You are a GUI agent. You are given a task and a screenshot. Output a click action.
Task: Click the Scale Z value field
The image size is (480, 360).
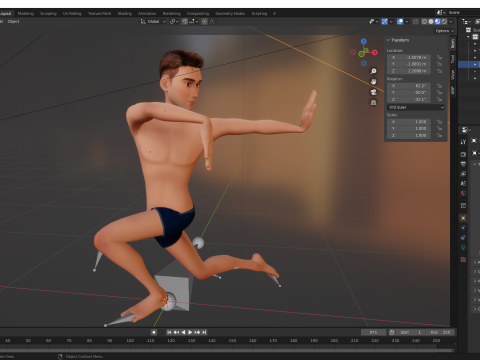(409, 135)
